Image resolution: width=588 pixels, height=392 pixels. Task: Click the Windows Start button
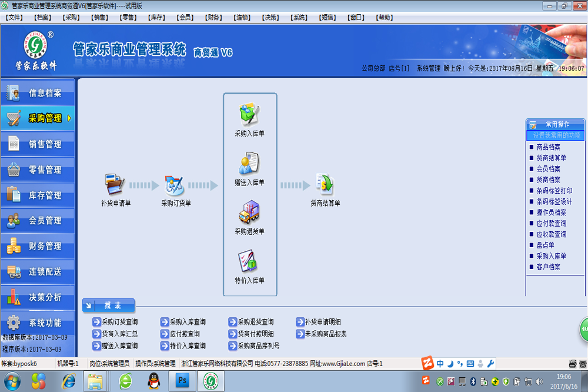pos(12,381)
